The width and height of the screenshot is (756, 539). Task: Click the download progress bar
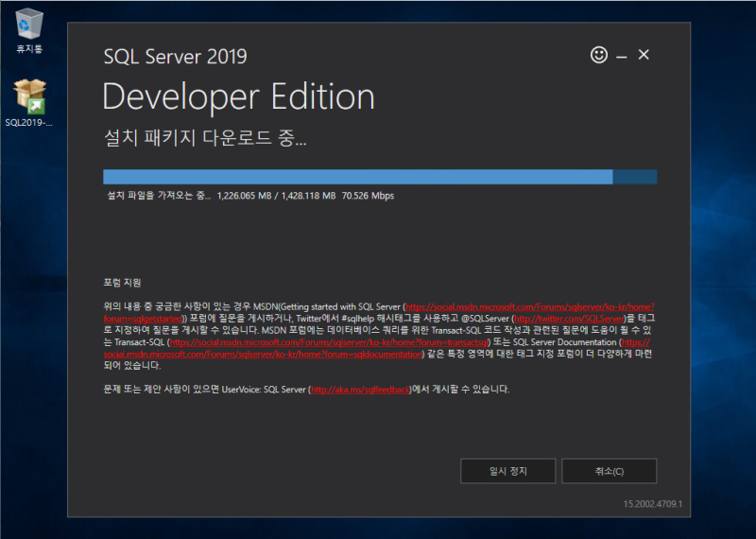point(380,177)
